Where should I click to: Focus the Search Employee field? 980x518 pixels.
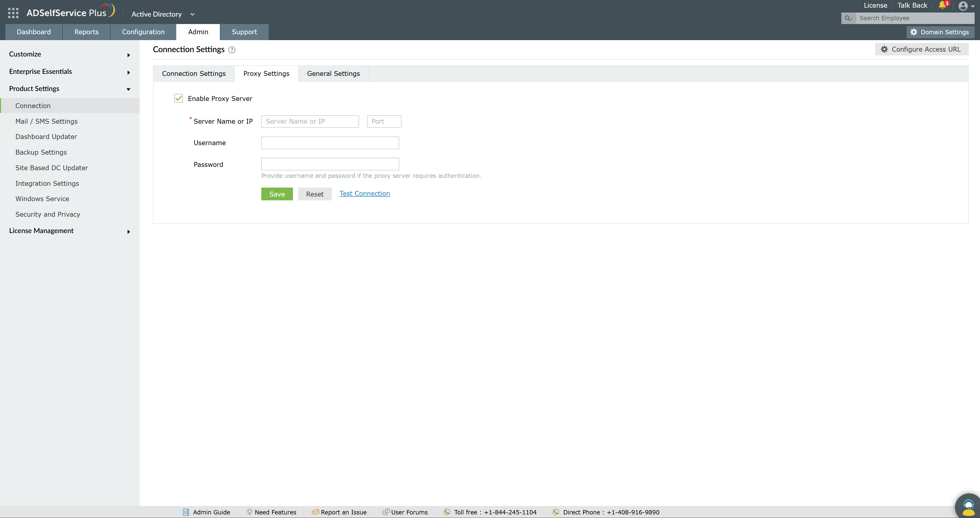pyautogui.click(x=915, y=18)
